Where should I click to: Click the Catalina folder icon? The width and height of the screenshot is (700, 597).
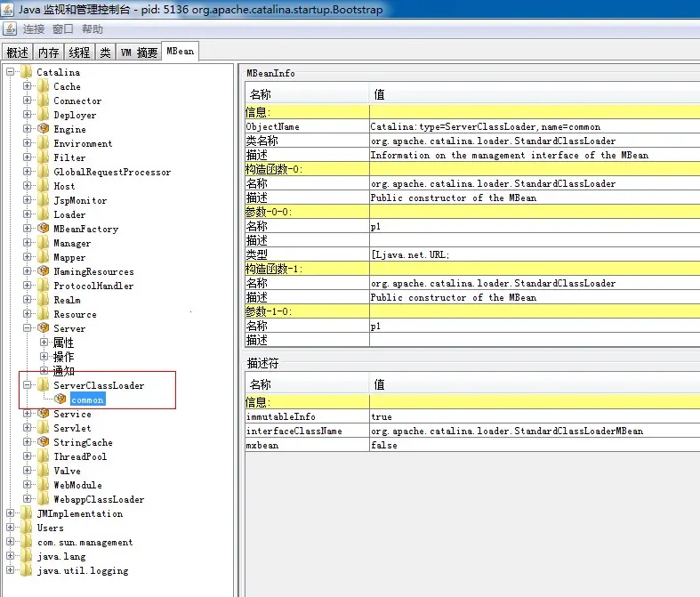27,72
